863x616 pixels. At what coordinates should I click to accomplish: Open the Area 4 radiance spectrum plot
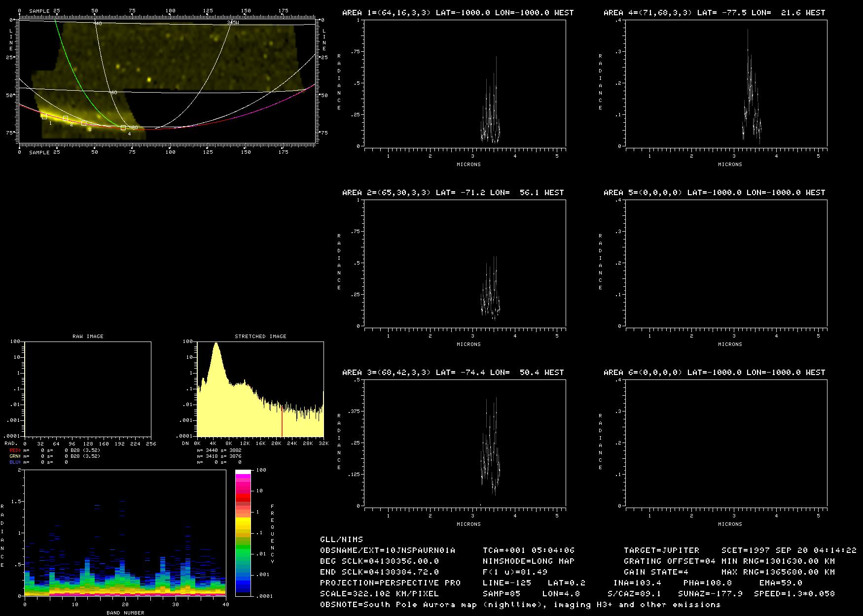[x=726, y=83]
